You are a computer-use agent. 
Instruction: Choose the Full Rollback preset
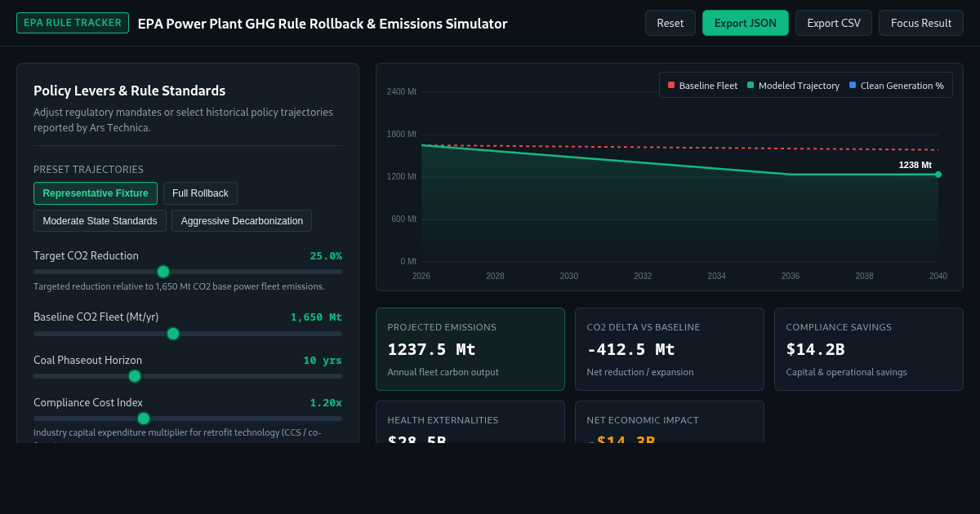click(x=200, y=193)
